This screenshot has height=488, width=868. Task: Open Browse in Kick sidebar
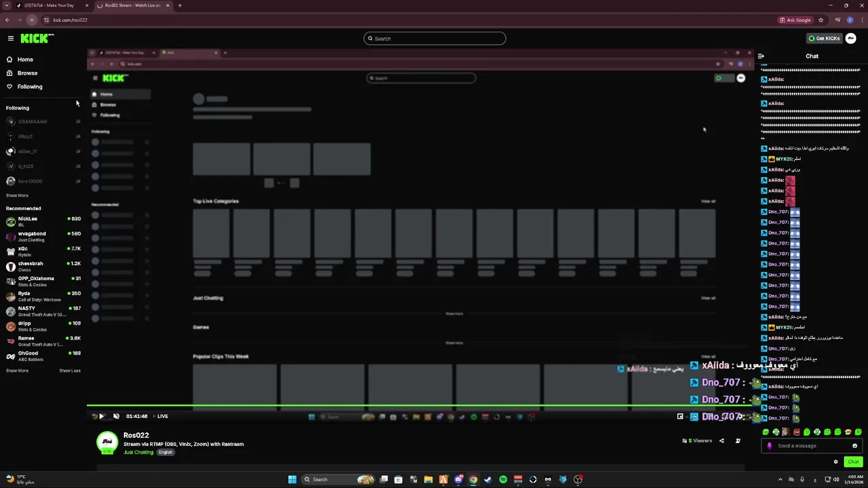tap(27, 73)
